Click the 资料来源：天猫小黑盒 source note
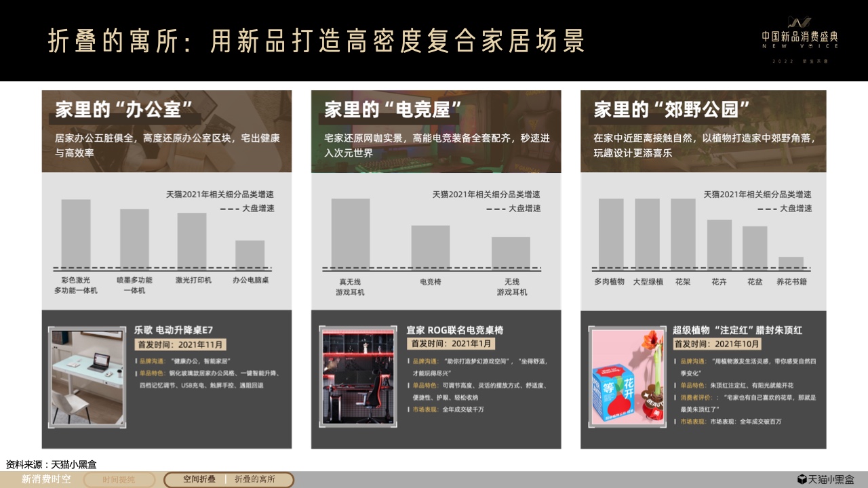Viewport: 868px width, 488px height. point(51,464)
